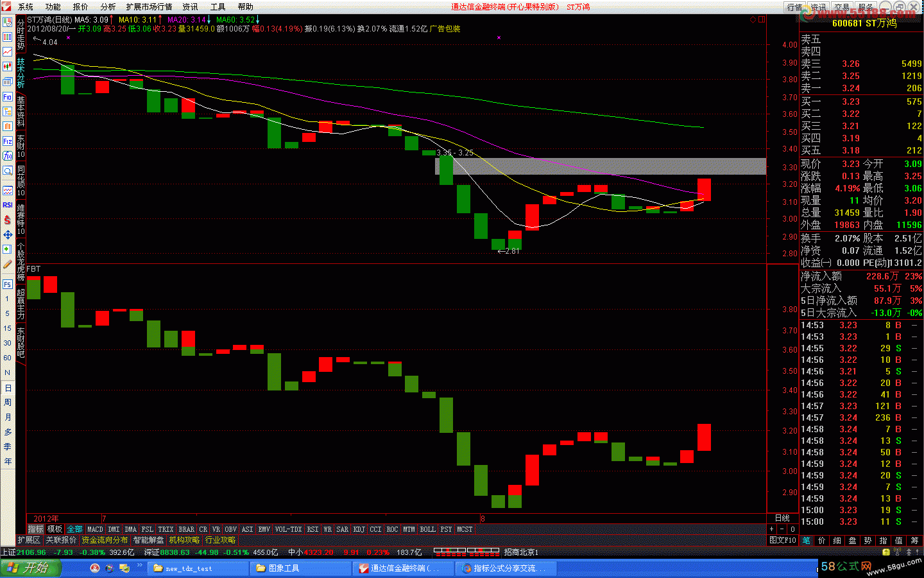Click the minus zoom button

pos(782,529)
